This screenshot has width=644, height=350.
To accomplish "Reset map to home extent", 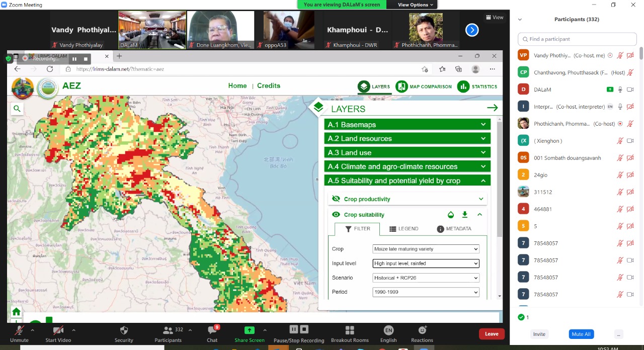I will pyautogui.click(x=16, y=312).
